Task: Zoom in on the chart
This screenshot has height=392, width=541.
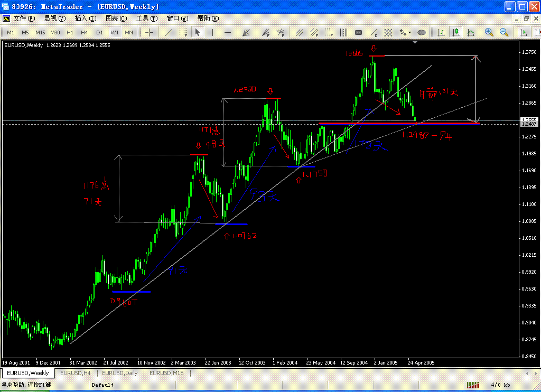Action: click(489, 32)
